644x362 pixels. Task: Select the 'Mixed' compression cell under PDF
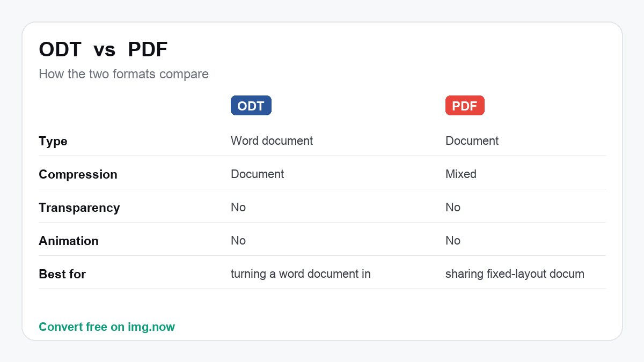coord(461,174)
